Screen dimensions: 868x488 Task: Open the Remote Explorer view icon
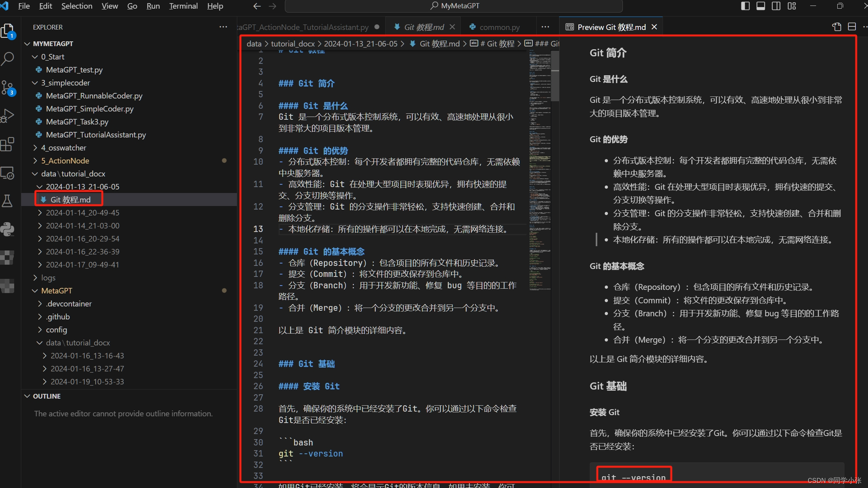[x=7, y=173]
